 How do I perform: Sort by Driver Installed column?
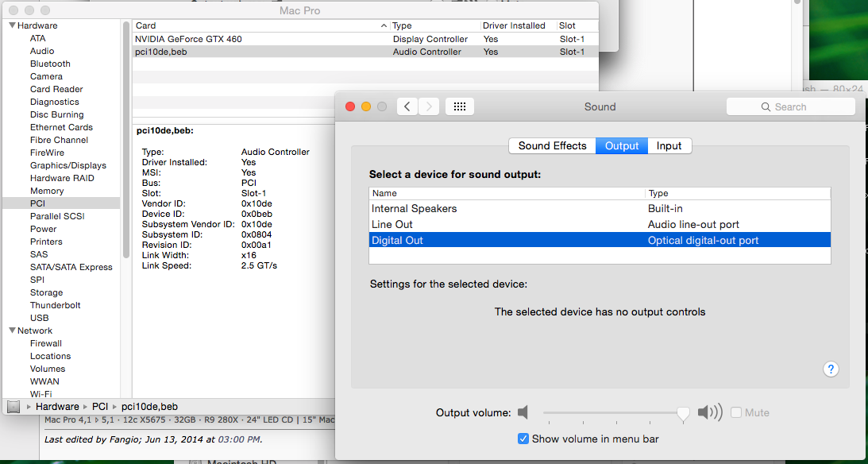519,25
